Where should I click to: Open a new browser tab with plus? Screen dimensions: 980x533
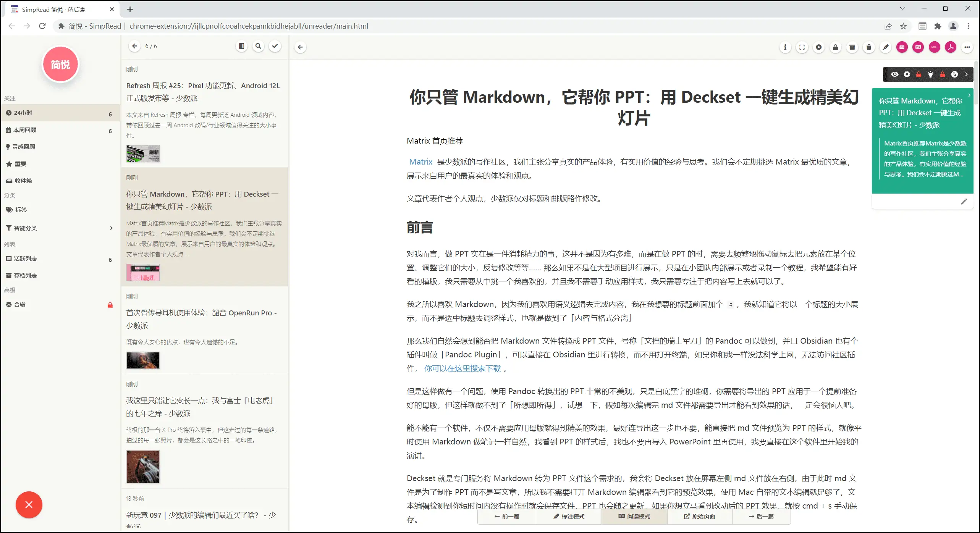130,9
